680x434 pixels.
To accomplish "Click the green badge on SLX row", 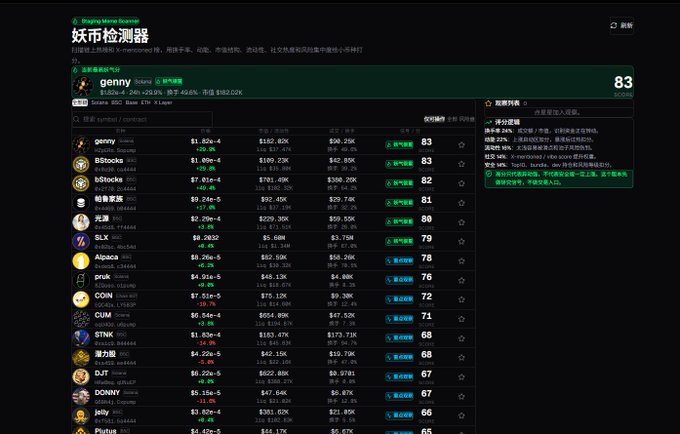I will [399, 241].
